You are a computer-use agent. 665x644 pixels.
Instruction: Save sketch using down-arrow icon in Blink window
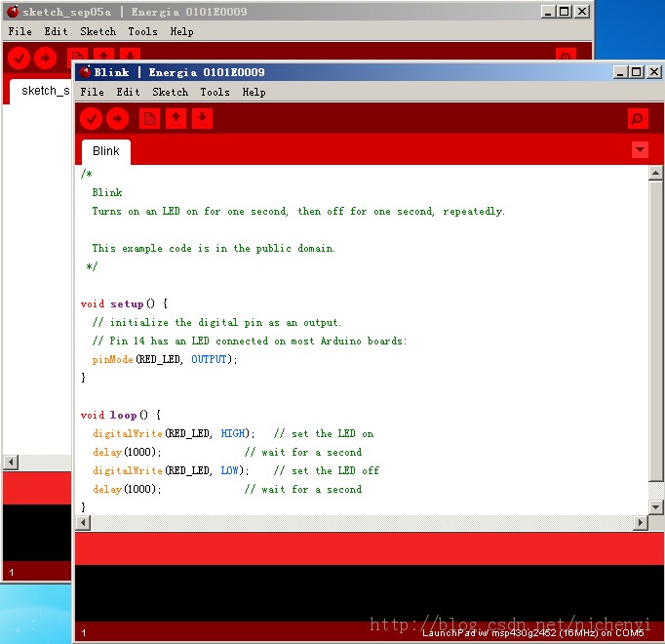coord(202,118)
